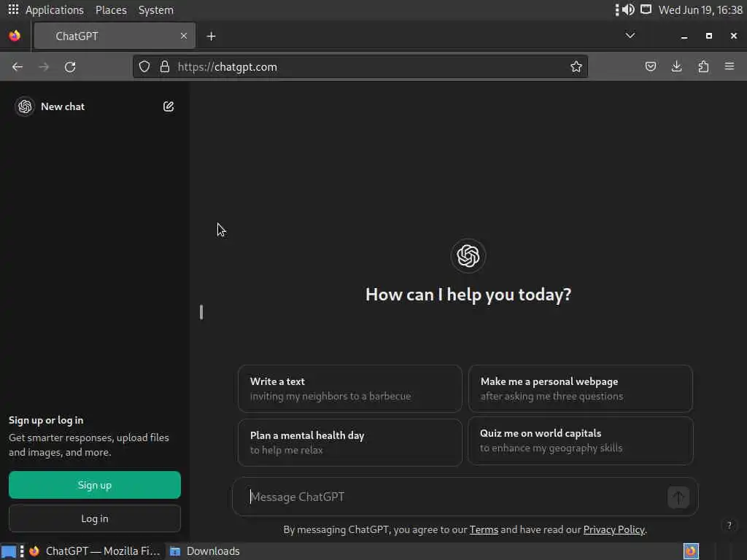Open the extensions puzzle icon
The image size is (747, 560).
pos(703,66)
